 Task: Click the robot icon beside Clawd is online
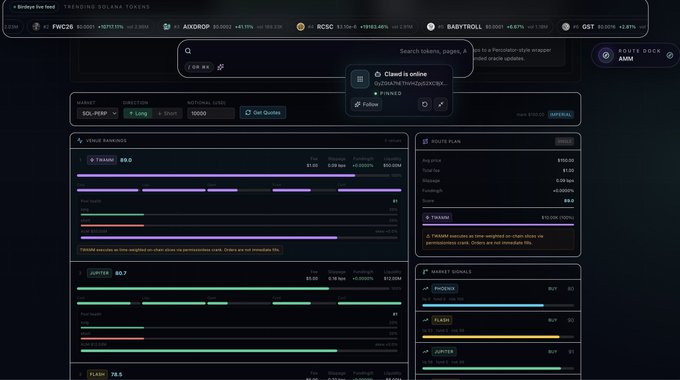pos(378,74)
